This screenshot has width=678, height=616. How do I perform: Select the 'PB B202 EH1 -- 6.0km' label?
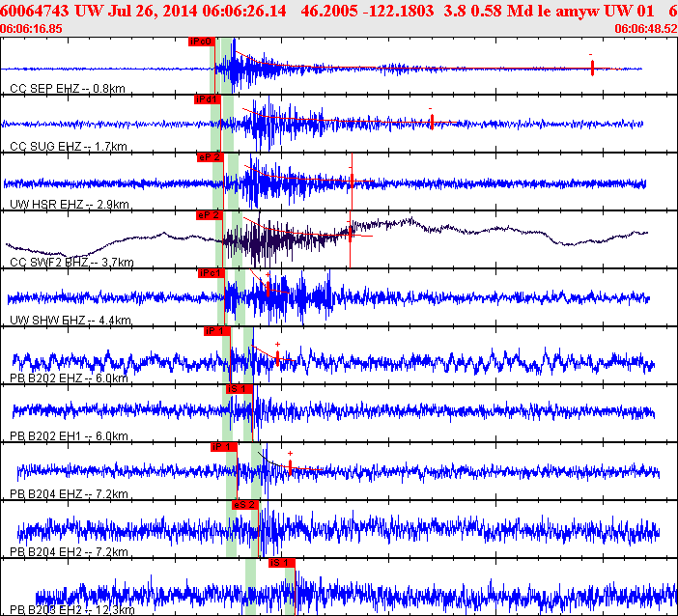click(69, 435)
